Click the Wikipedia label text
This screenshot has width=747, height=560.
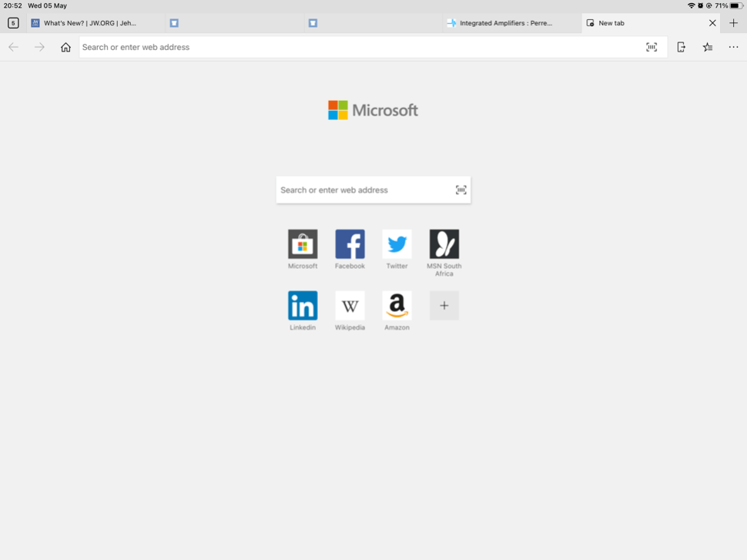pos(350,327)
